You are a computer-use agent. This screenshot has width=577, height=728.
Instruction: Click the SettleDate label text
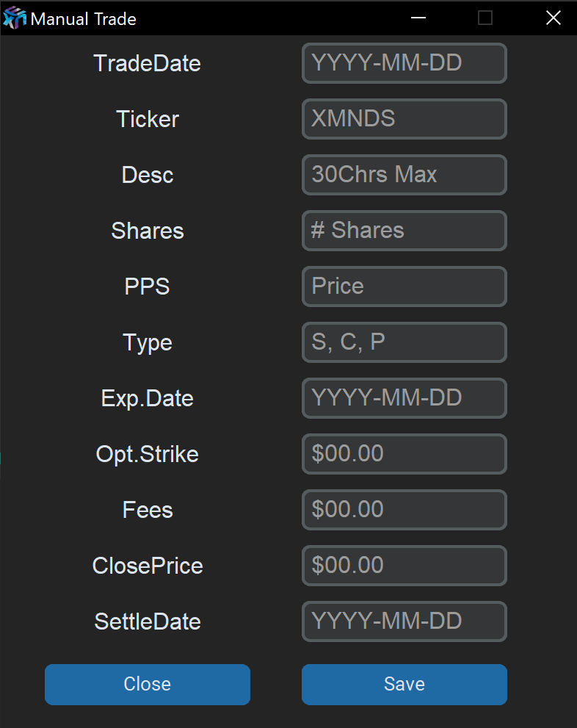(x=147, y=621)
